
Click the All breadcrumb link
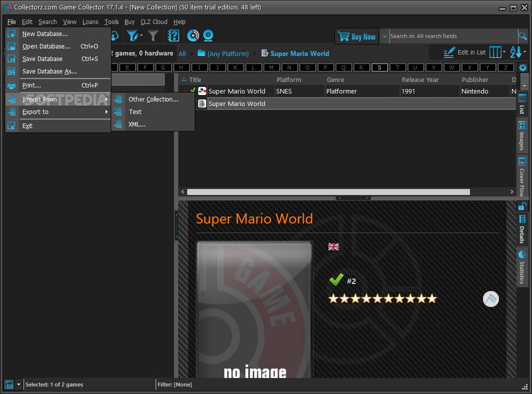pos(182,53)
